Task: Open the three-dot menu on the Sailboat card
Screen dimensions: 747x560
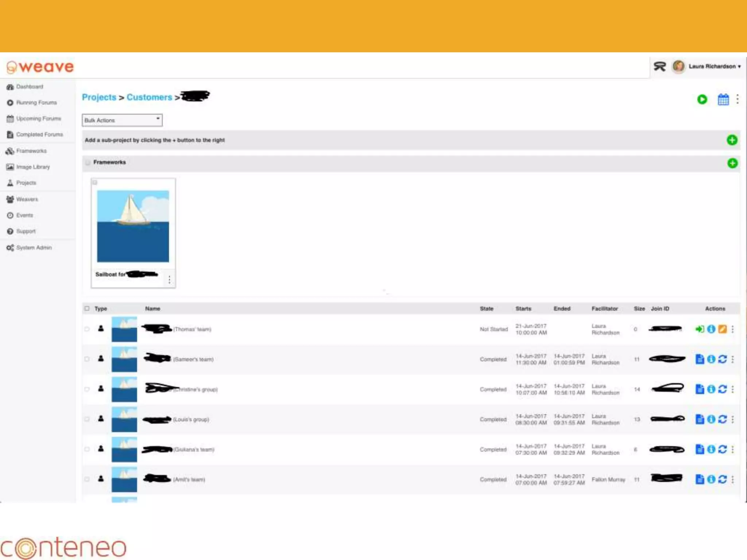Action: [x=169, y=280]
